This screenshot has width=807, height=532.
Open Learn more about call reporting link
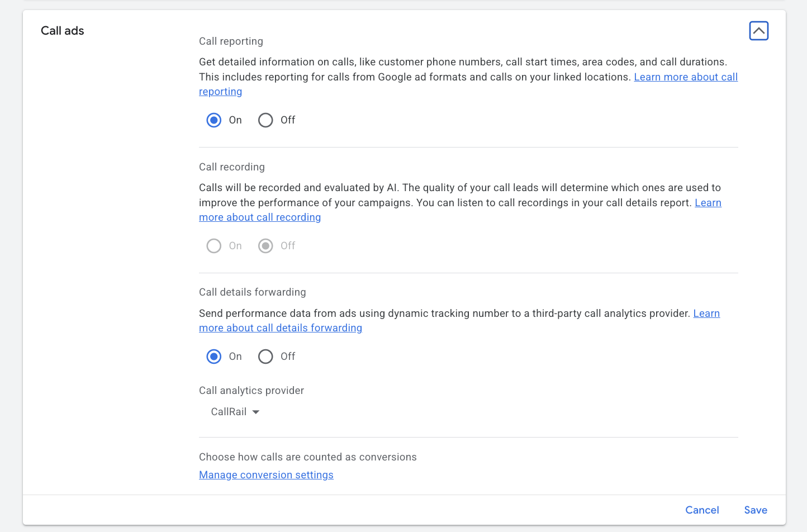[x=686, y=77]
